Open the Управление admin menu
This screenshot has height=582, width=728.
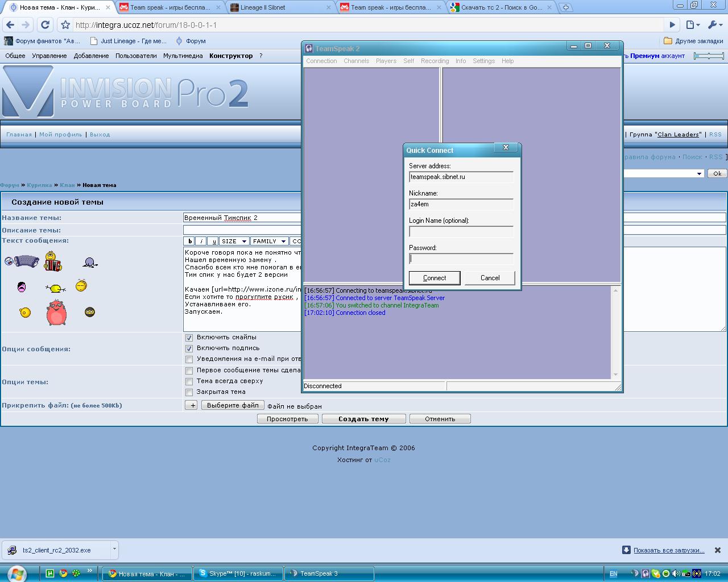tap(49, 56)
